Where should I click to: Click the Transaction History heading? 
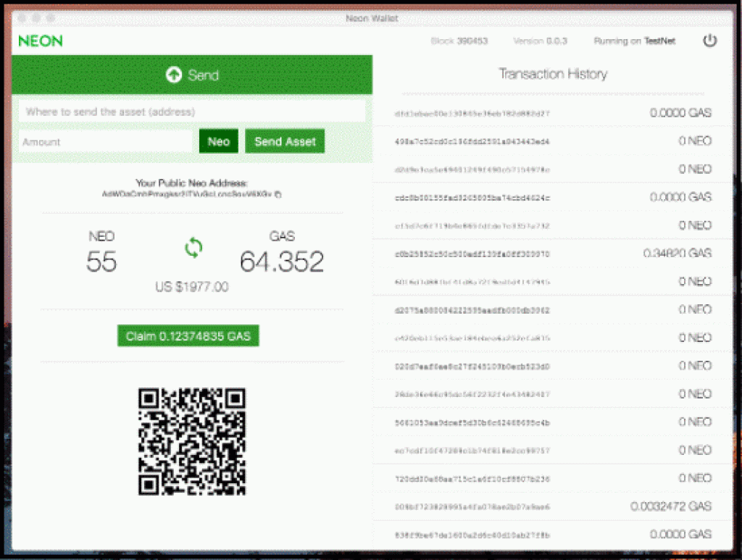point(553,74)
